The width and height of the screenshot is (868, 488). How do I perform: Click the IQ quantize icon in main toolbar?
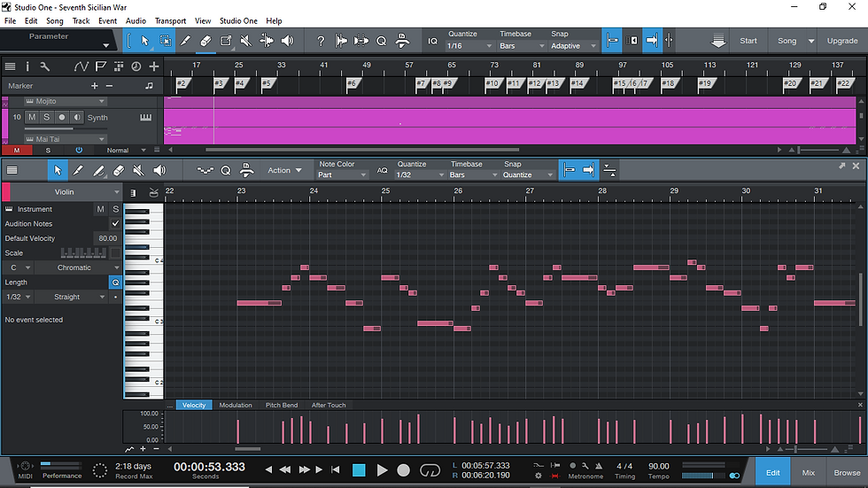coord(433,41)
